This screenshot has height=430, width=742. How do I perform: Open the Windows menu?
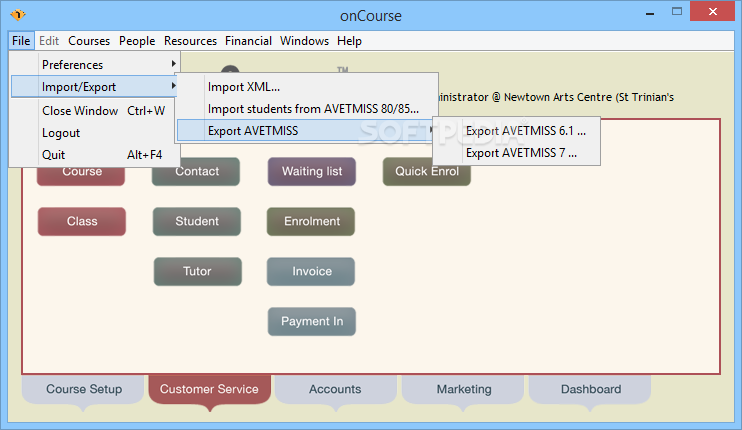point(304,41)
